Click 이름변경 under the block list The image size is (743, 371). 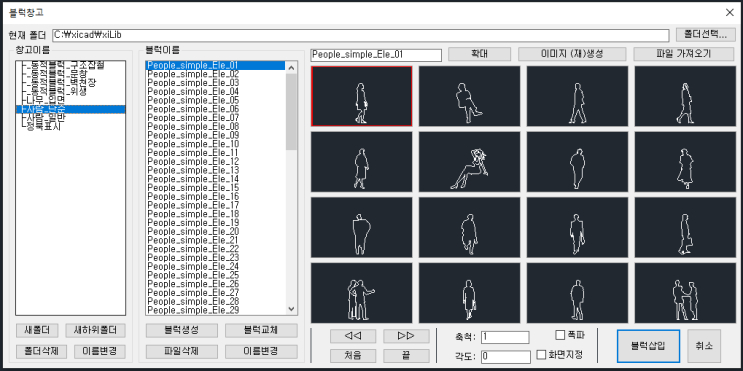coord(261,352)
